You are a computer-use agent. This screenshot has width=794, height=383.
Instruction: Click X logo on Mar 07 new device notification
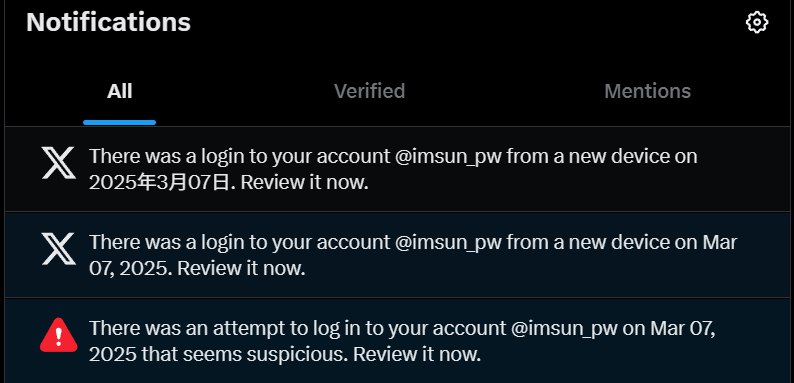(x=59, y=249)
